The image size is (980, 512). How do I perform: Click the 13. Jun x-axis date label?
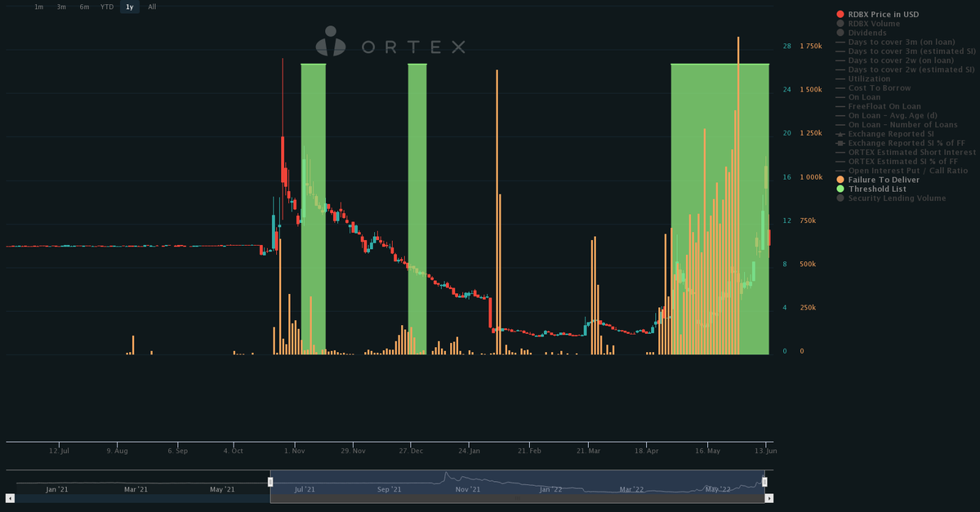pyautogui.click(x=764, y=451)
